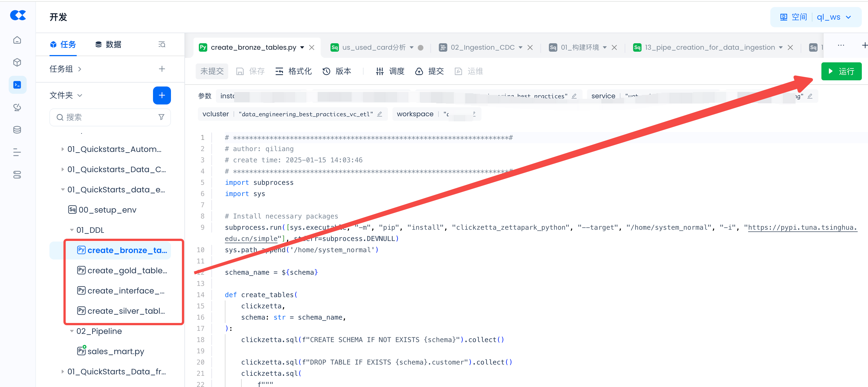This screenshot has width=868, height=387.
Task: Switch to the 数据 tab
Action: pyautogui.click(x=108, y=44)
